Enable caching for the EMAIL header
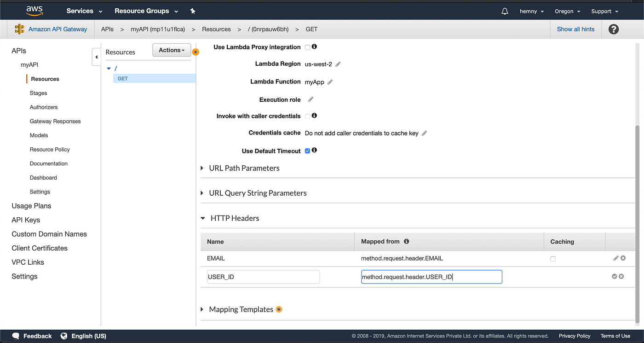 click(553, 259)
